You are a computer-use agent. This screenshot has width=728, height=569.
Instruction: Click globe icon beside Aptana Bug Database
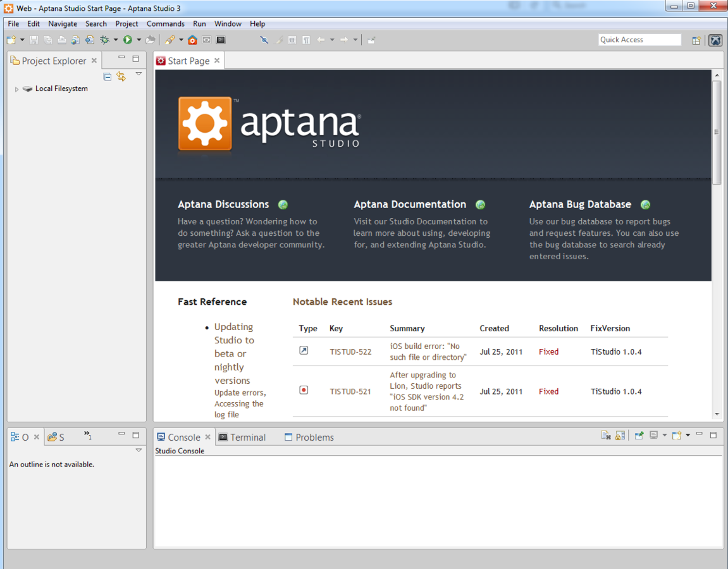[x=645, y=205]
